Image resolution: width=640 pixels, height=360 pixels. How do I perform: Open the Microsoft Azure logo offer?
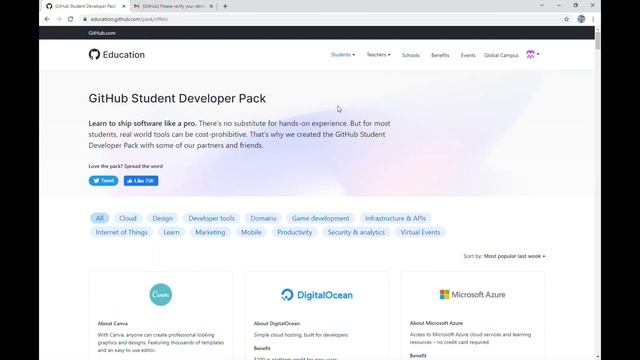[x=473, y=294]
